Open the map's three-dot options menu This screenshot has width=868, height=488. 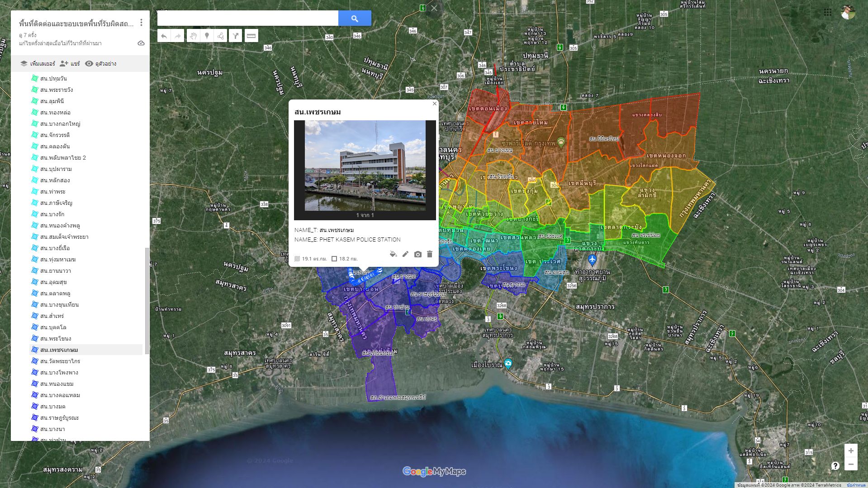[142, 23]
